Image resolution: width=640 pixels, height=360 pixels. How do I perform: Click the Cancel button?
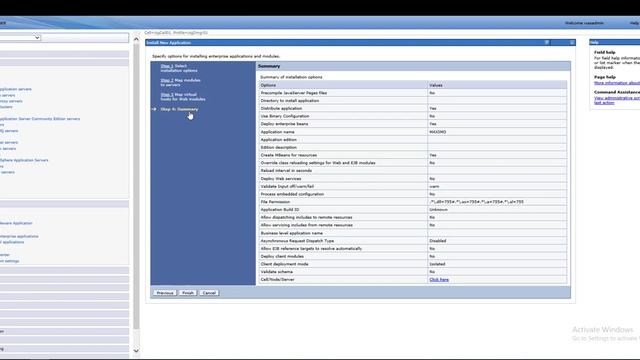tap(209, 293)
